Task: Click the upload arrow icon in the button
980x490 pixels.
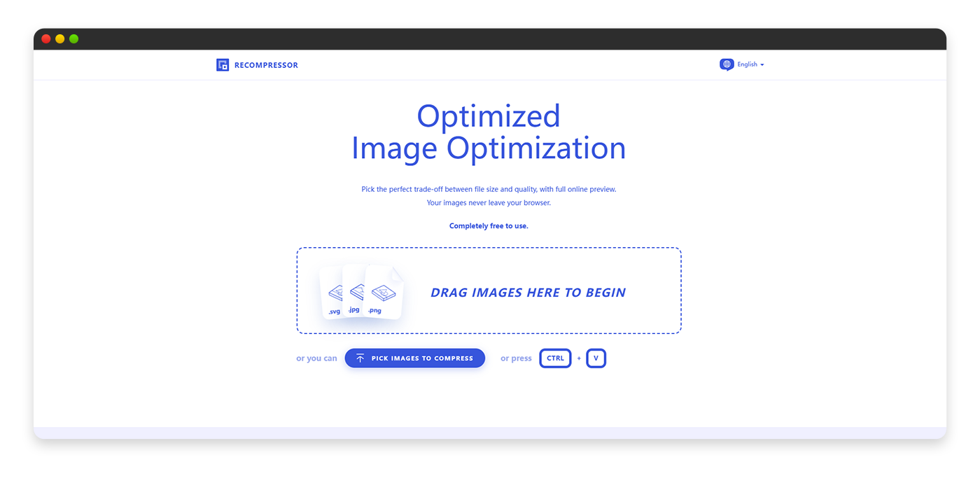Action: 360,358
